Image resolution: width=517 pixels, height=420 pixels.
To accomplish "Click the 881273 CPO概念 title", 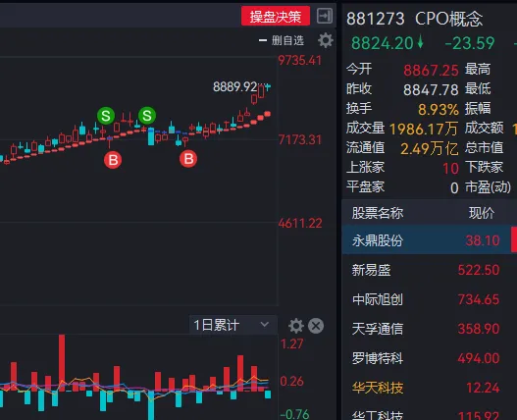I will click(414, 19).
